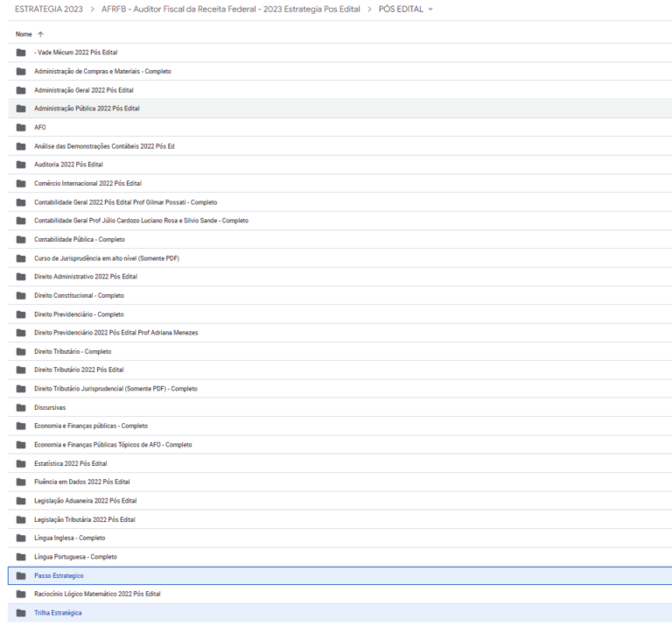
Task: Toggle sort direction arrow next to Nome
Action: (x=40, y=34)
